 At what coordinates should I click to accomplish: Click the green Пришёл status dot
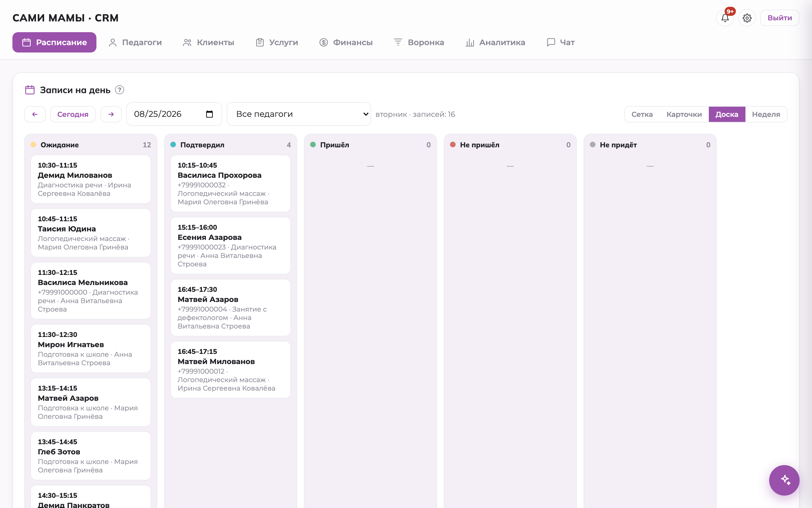click(x=313, y=145)
